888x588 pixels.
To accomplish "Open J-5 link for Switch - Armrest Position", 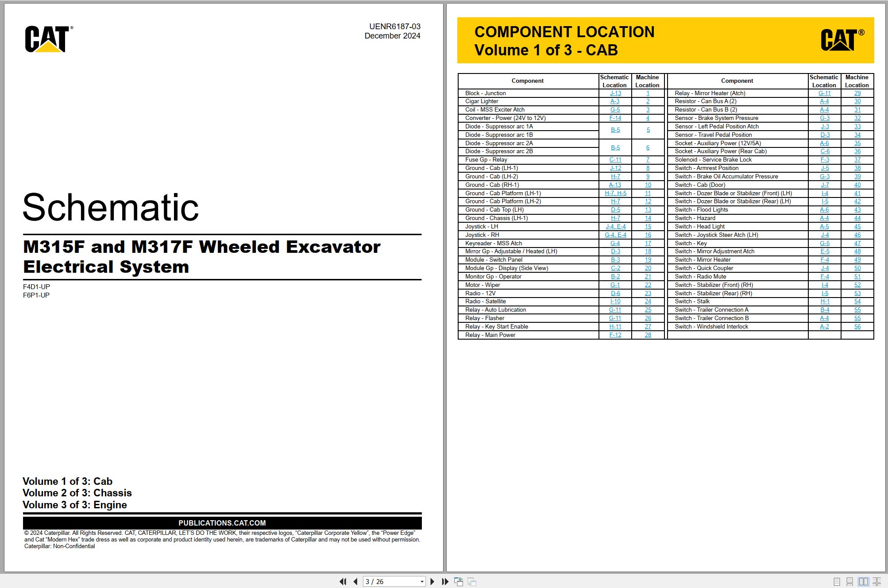I will pos(825,168).
